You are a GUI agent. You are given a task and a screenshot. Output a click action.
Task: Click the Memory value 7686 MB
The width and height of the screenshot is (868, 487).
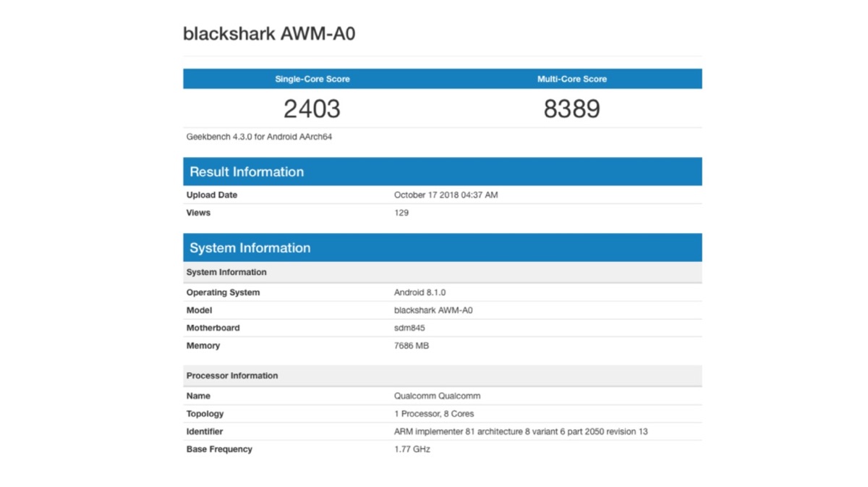pyautogui.click(x=411, y=346)
